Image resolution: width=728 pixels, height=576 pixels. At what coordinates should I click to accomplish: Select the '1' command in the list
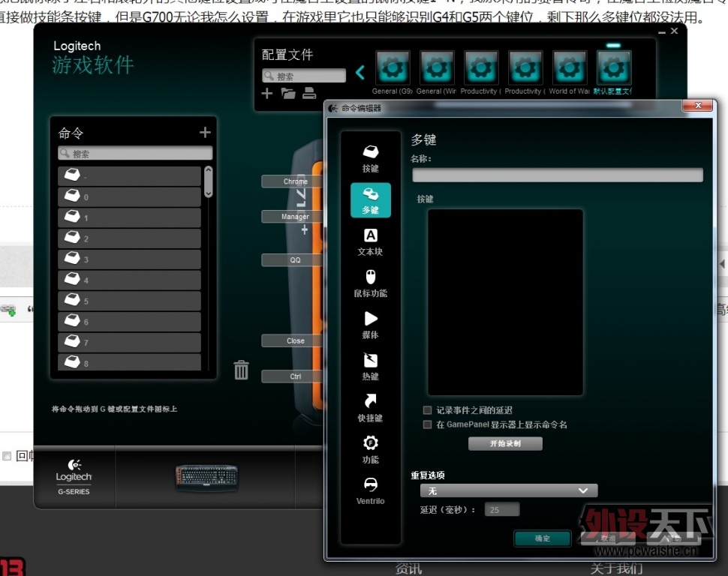click(x=130, y=217)
